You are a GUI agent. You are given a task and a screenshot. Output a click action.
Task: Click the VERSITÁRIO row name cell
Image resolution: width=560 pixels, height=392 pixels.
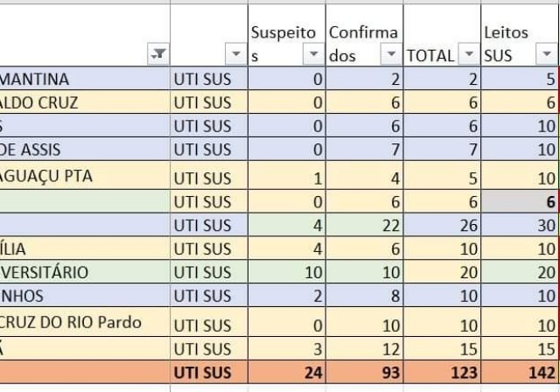(85, 272)
